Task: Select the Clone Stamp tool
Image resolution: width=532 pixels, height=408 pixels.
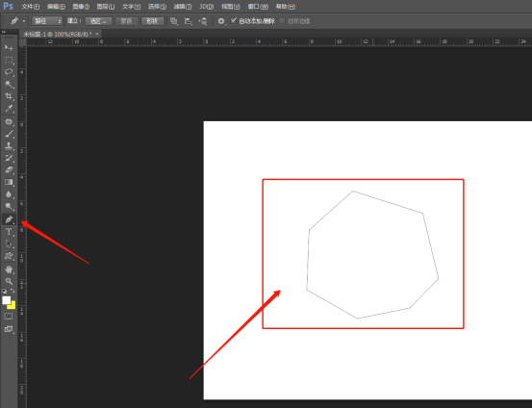Action: (x=9, y=145)
